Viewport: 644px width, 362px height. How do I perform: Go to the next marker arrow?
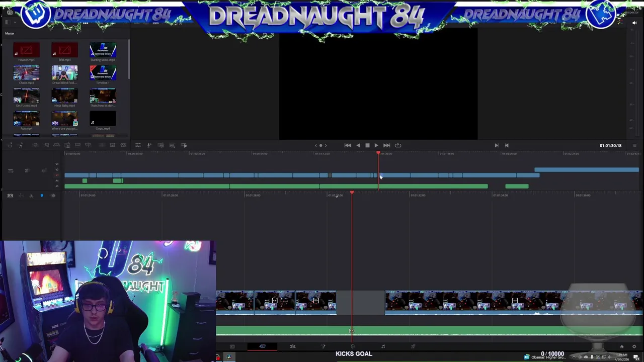click(326, 145)
